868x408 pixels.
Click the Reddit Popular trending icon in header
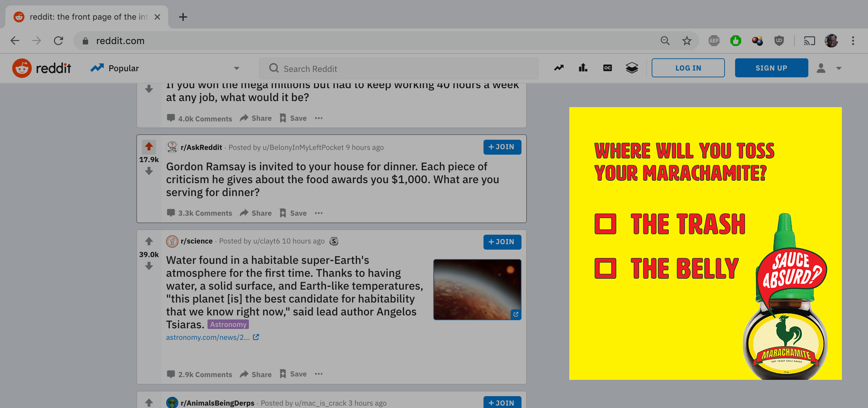(x=559, y=68)
